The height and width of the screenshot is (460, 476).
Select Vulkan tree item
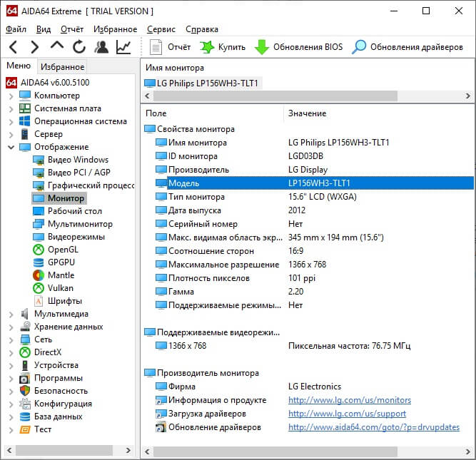pos(53,288)
